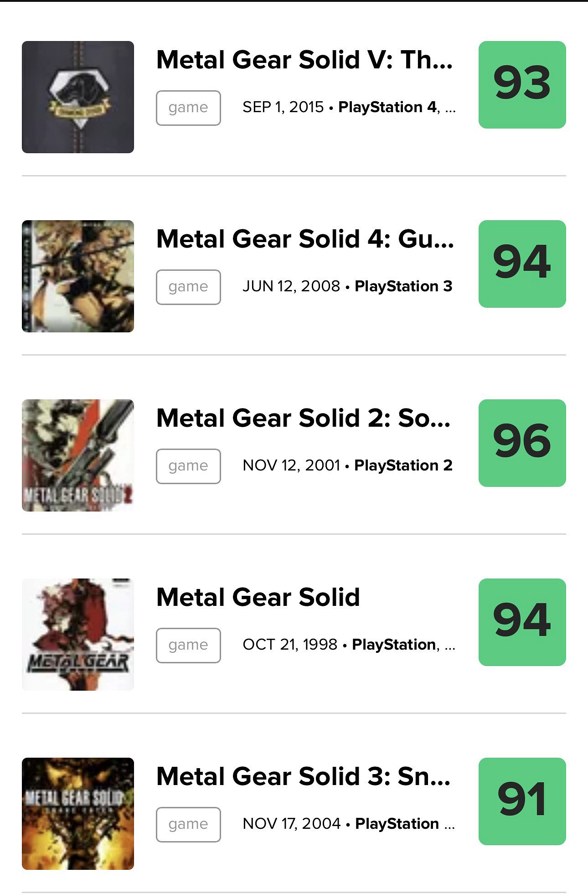Click the 96 score badge
This screenshot has width=588, height=894.
coord(522,443)
